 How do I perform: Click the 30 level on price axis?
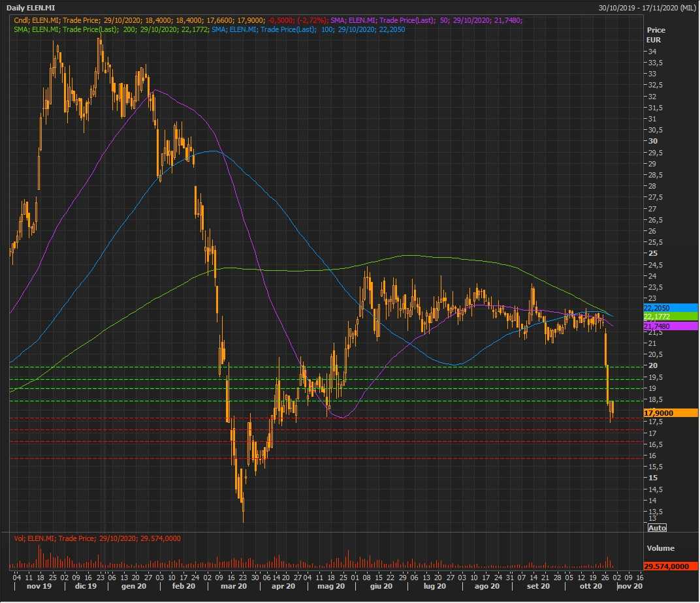(652, 141)
